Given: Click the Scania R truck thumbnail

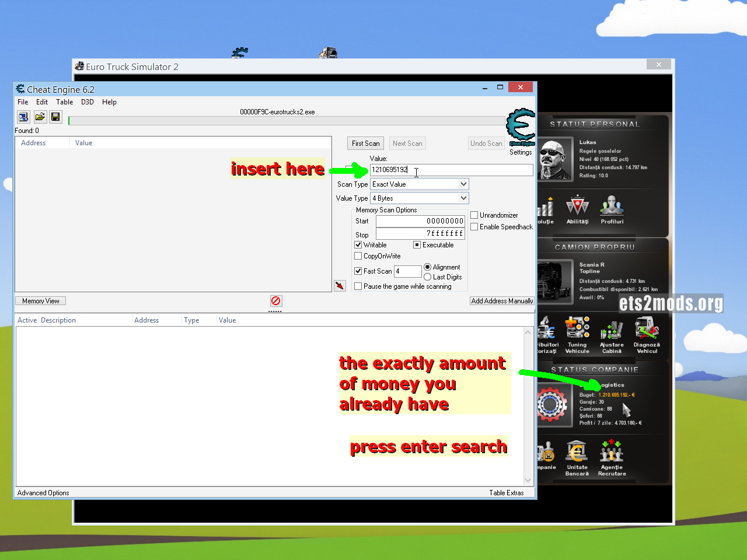Looking at the screenshot, I should pyautogui.click(x=554, y=282).
